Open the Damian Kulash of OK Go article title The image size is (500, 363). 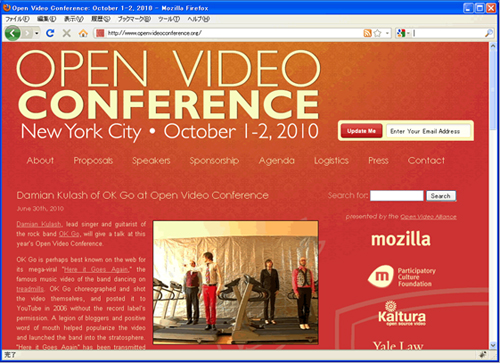point(143,195)
